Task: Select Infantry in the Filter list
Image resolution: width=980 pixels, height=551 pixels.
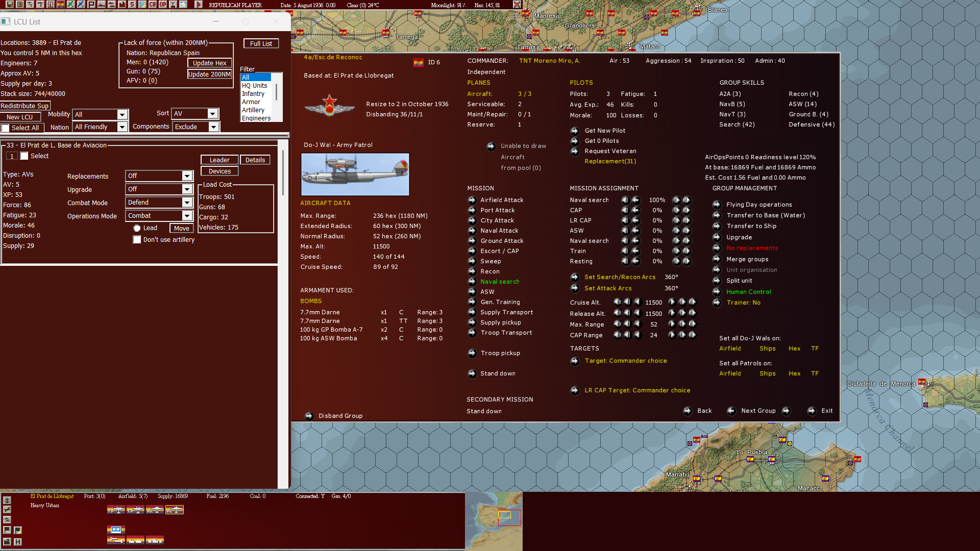Action: [254, 93]
